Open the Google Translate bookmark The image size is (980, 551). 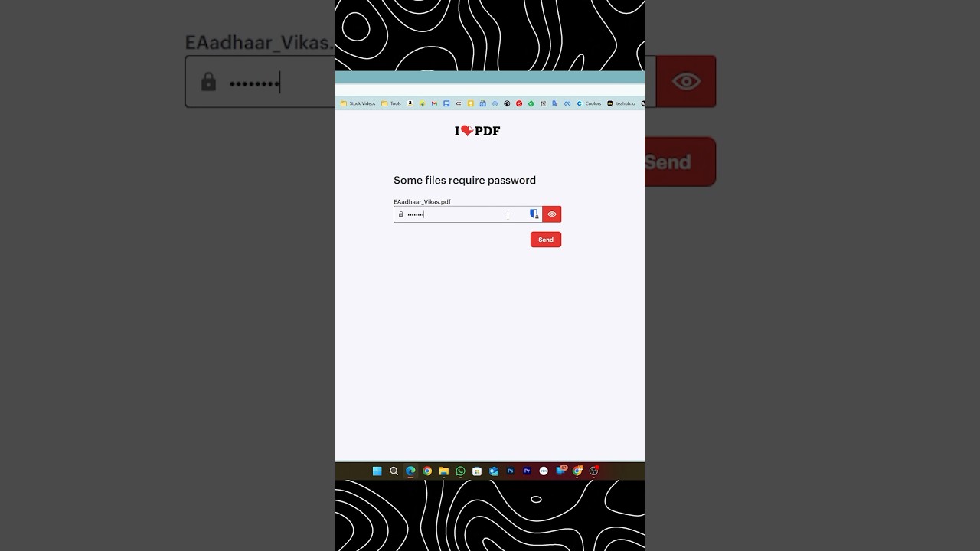coord(554,103)
